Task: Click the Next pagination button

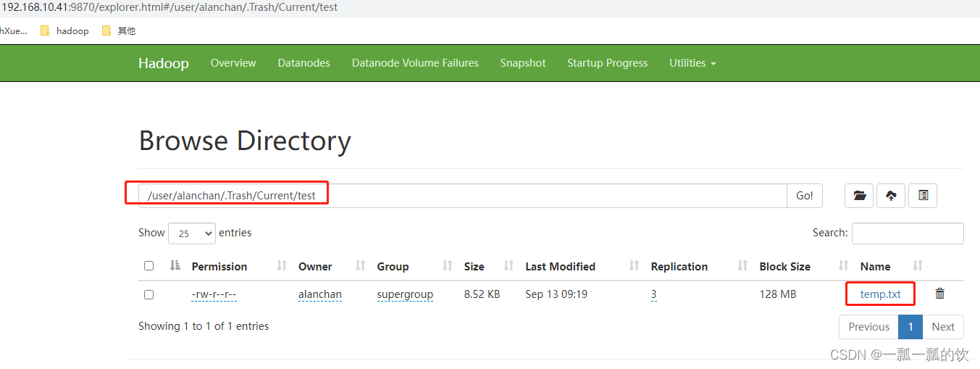Action: point(943,327)
